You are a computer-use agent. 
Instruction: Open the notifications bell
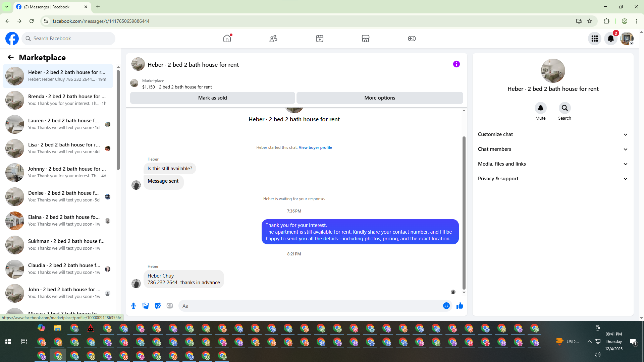point(610,39)
